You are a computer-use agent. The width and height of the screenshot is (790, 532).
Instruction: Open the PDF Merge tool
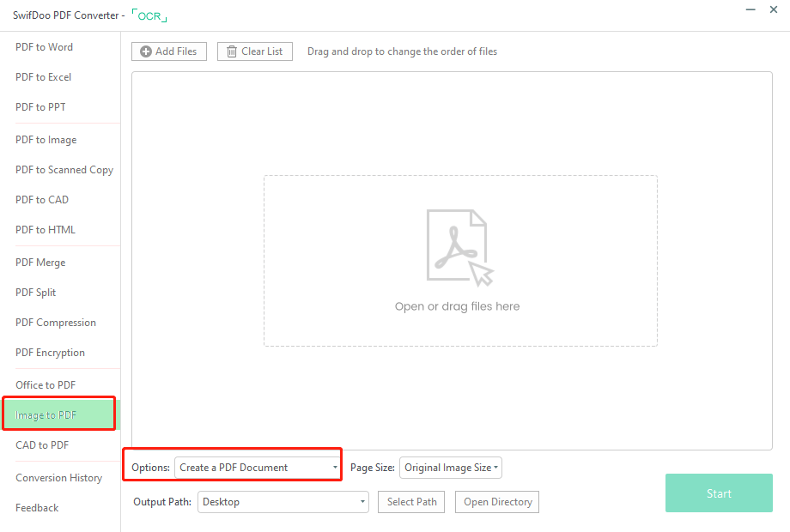click(40, 263)
